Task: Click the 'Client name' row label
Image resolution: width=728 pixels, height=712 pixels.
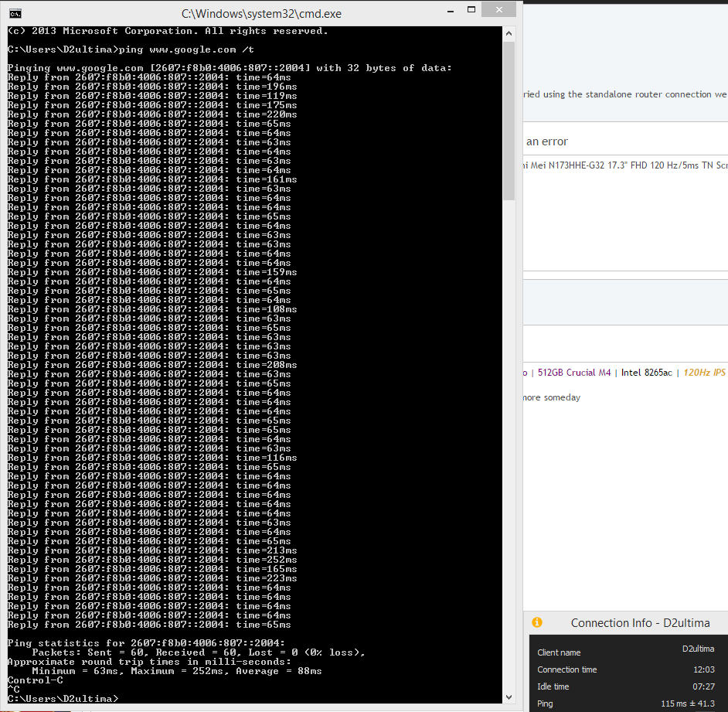Action: pos(559,652)
